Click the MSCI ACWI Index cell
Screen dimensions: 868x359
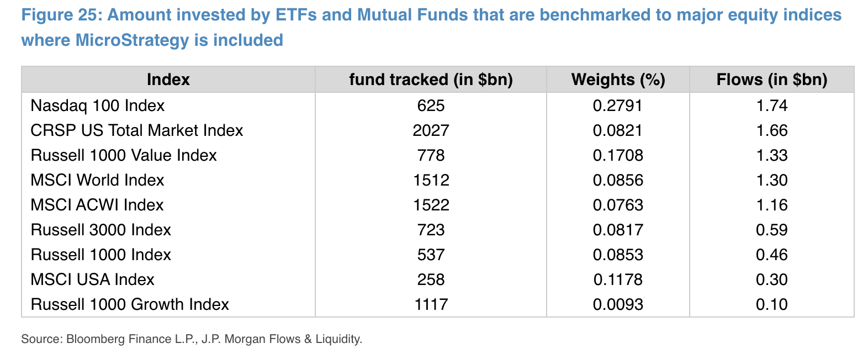(97, 205)
